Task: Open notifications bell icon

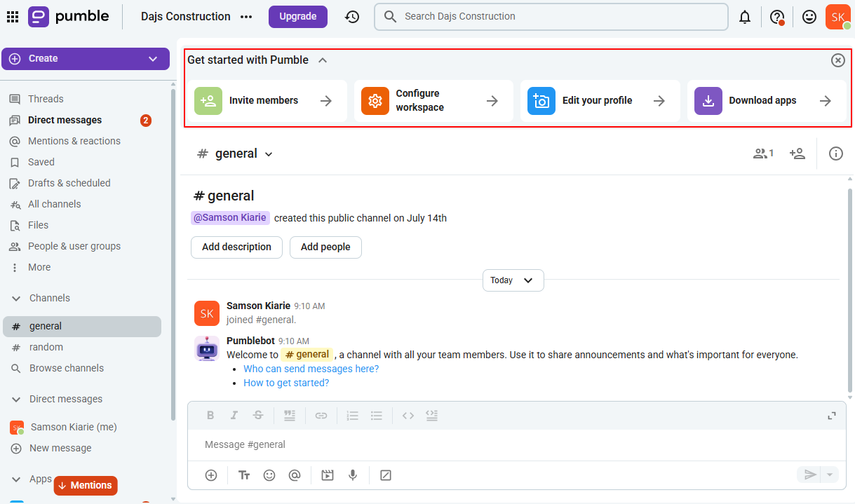Action: [745, 17]
